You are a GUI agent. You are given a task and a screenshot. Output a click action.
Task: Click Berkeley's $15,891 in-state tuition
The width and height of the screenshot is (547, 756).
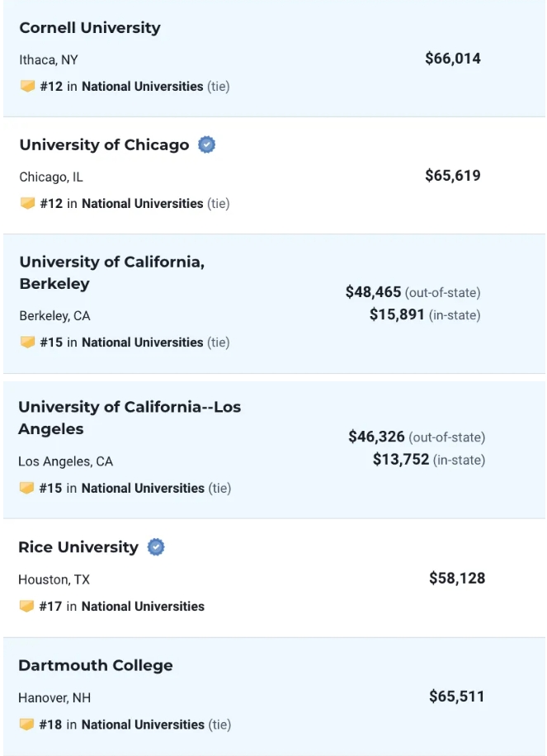398,314
